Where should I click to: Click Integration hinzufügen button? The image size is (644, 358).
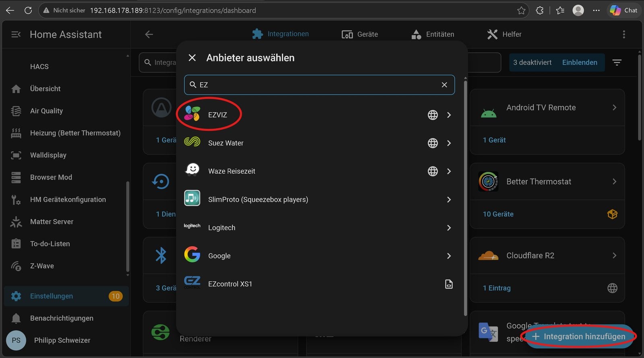580,336
